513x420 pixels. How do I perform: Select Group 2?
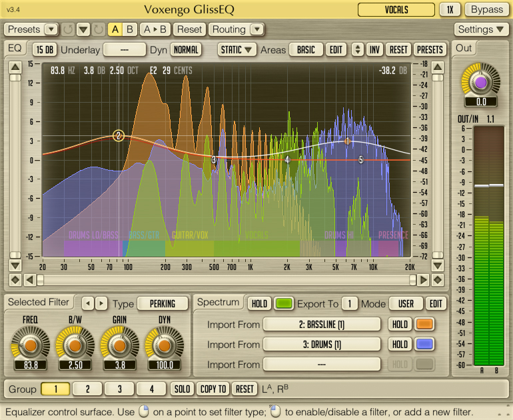click(87, 389)
